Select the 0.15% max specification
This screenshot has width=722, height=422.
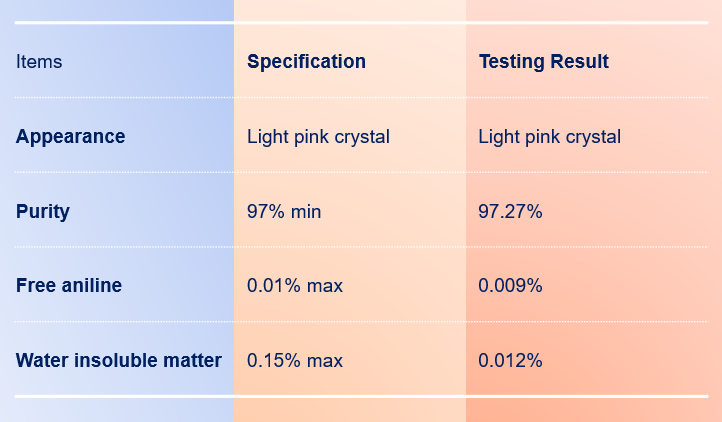[295, 360]
